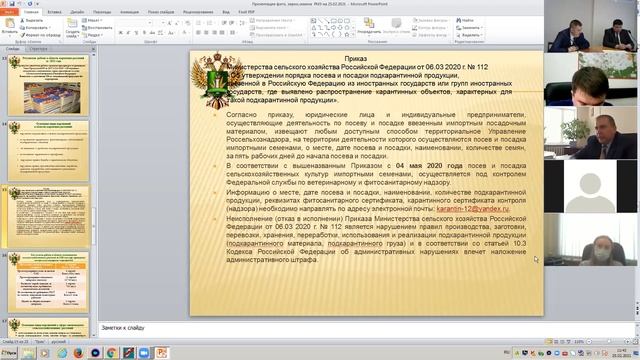Click the Пуск start button
640x360 pixels.
coord(9,353)
